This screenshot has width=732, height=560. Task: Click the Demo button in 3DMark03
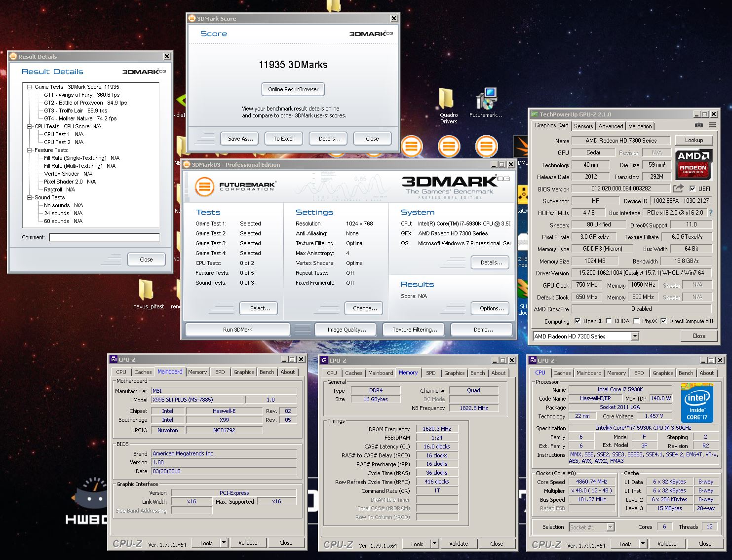[x=483, y=330]
